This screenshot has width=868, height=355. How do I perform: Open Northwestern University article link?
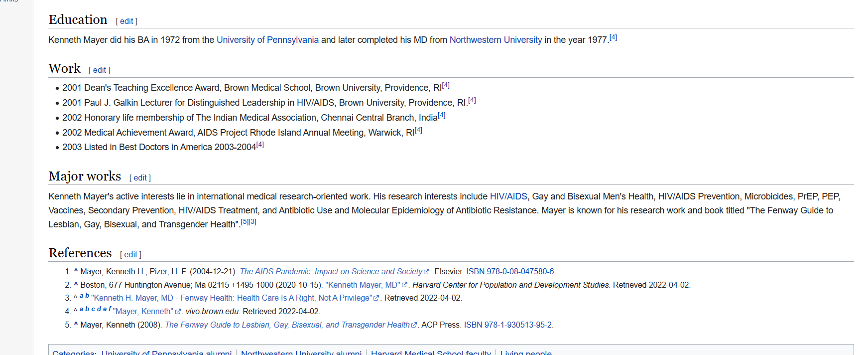pos(496,40)
